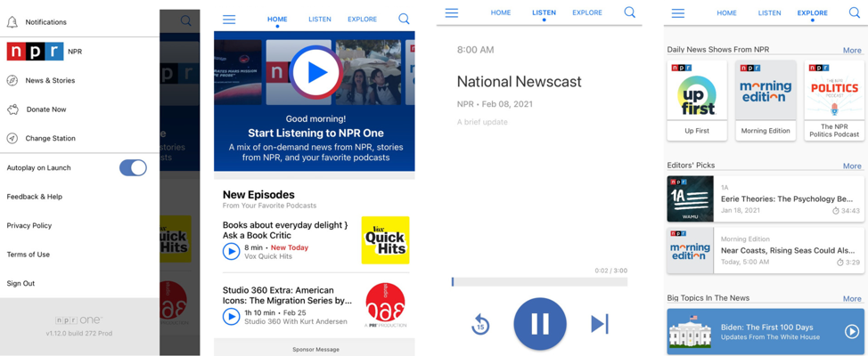Open 'Studio 360 Extra: American Icons' episode title
Viewport: 868px width, 356px height.
(x=287, y=295)
